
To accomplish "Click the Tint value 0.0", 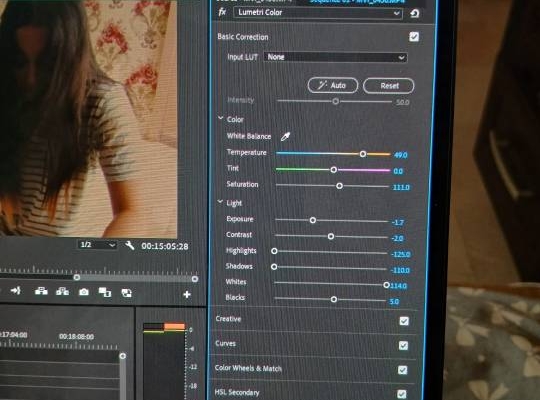I will coord(398,171).
